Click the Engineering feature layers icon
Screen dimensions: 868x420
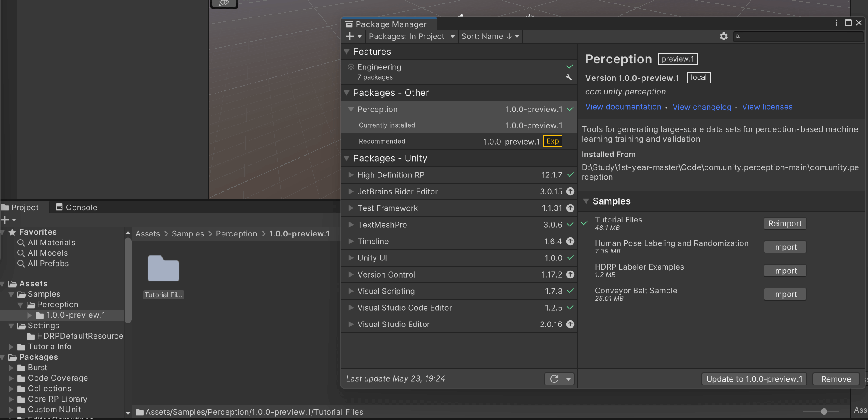coord(351,67)
